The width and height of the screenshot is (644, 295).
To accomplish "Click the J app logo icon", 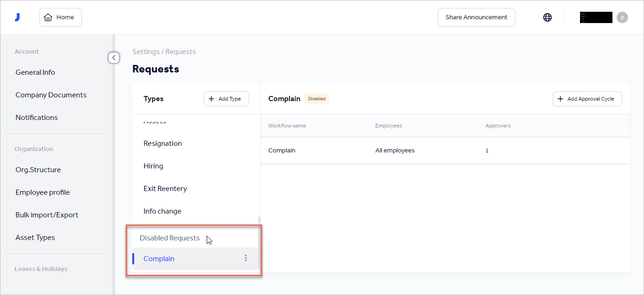I will pos(17,16).
